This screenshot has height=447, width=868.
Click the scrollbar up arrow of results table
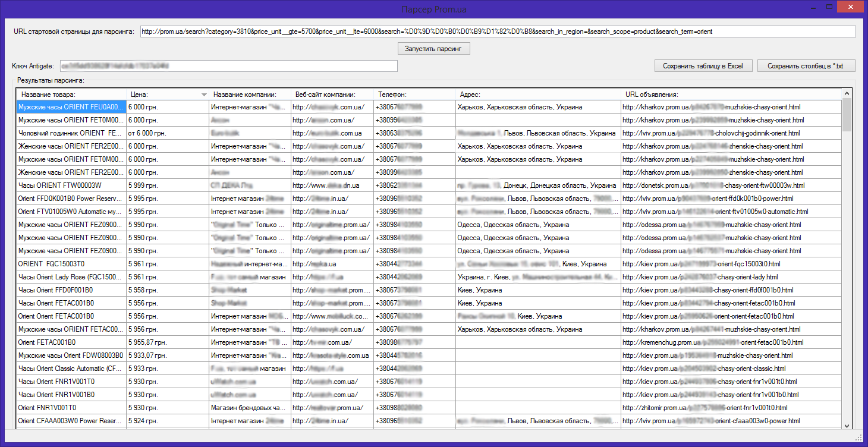[x=847, y=93]
